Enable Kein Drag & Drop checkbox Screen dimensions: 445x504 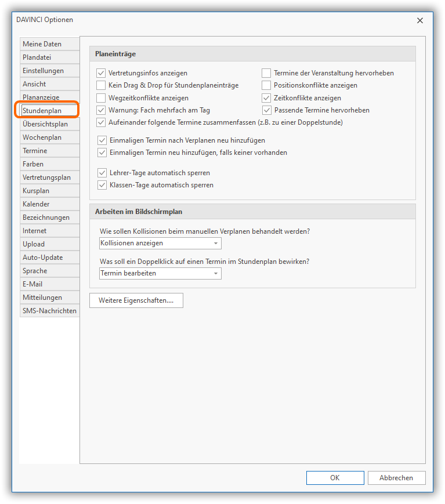pyautogui.click(x=102, y=85)
